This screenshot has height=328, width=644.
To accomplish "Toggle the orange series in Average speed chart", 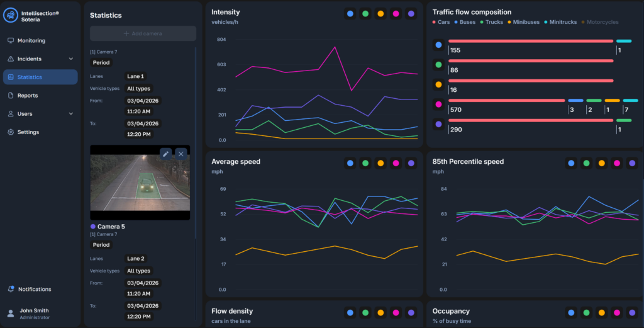I will [380, 163].
